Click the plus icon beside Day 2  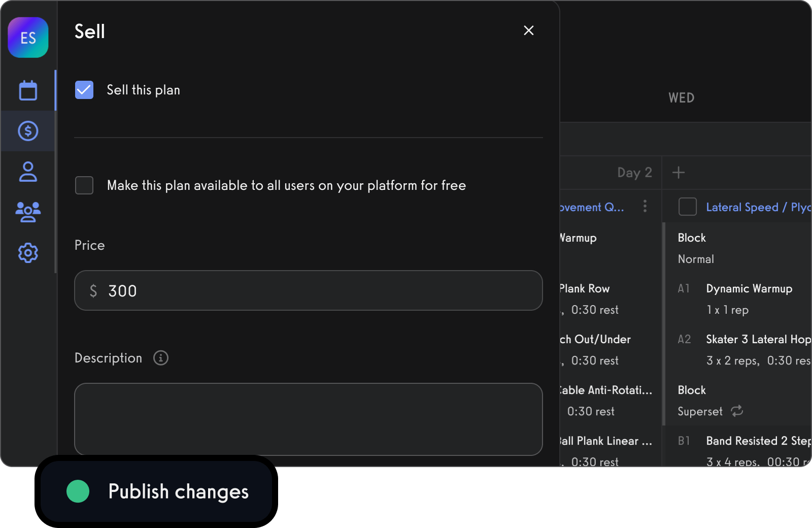(679, 173)
